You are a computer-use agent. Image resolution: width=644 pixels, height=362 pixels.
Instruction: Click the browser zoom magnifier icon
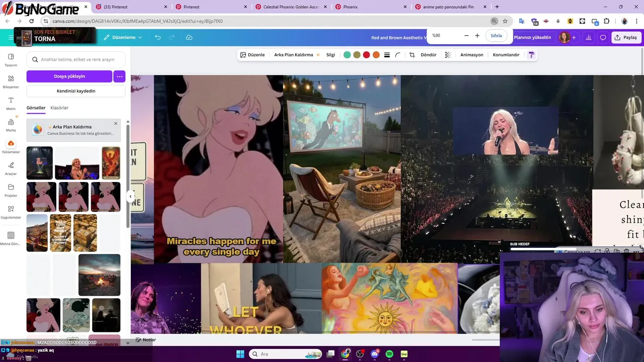[494, 21]
